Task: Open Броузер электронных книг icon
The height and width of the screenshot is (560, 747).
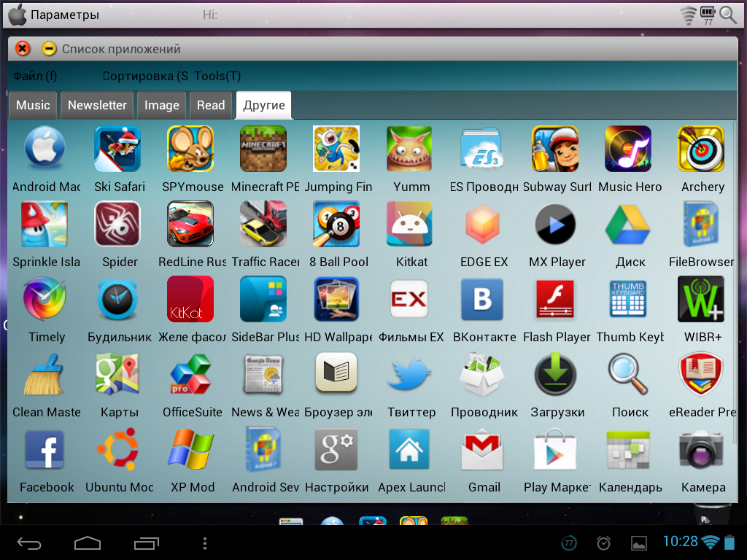Action: [x=336, y=374]
